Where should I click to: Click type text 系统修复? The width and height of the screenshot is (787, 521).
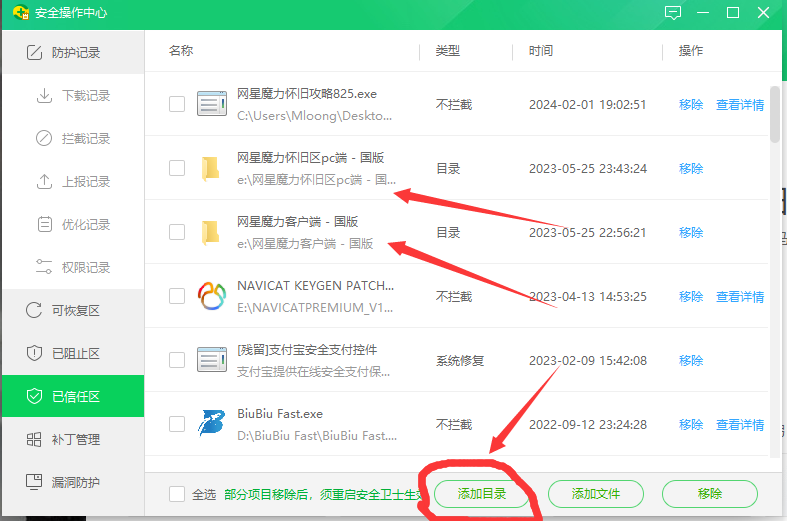point(460,360)
